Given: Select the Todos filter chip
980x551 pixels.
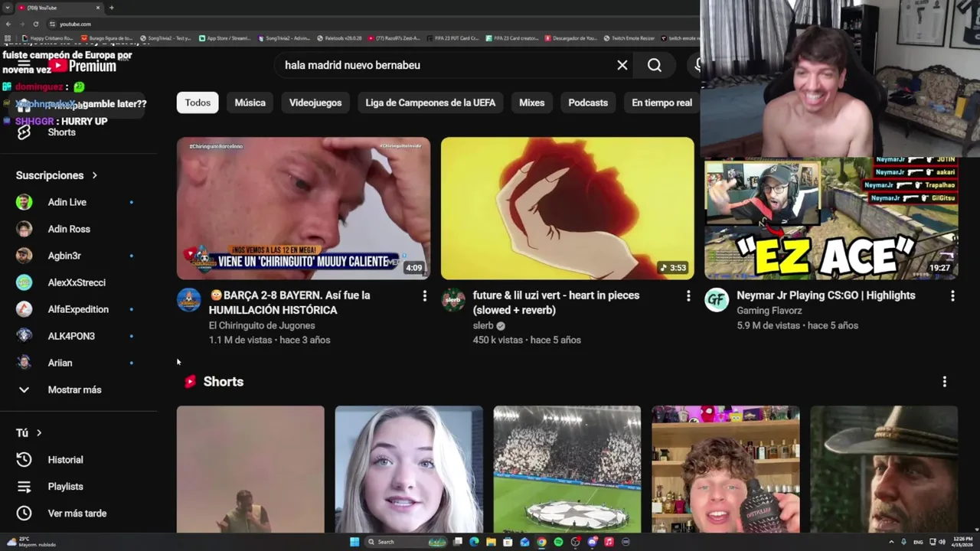Looking at the screenshot, I should click(198, 103).
